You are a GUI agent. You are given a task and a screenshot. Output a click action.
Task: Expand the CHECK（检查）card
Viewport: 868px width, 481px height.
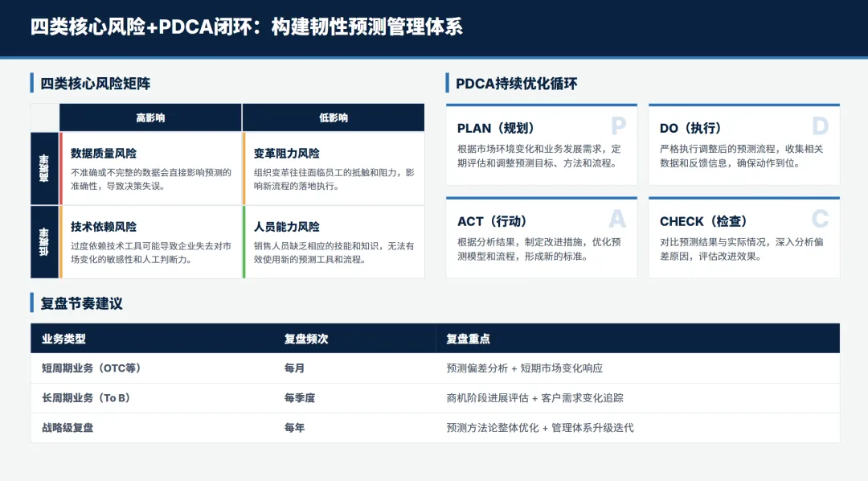coord(743,237)
